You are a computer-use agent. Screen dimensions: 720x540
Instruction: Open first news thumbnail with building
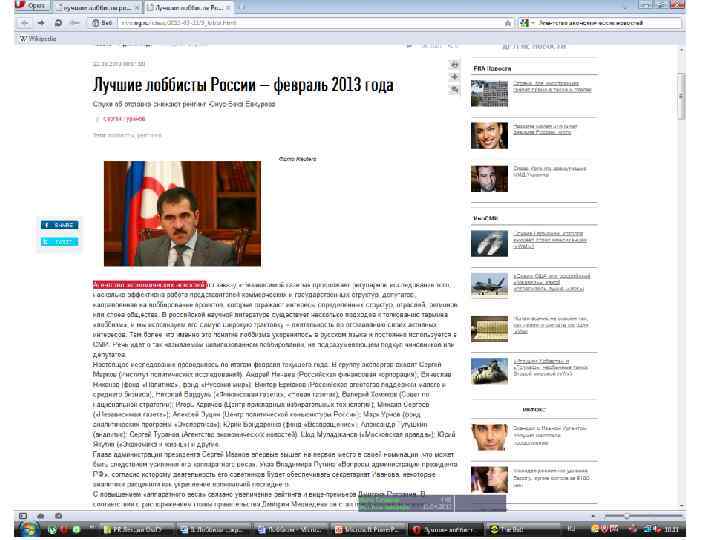point(489,94)
